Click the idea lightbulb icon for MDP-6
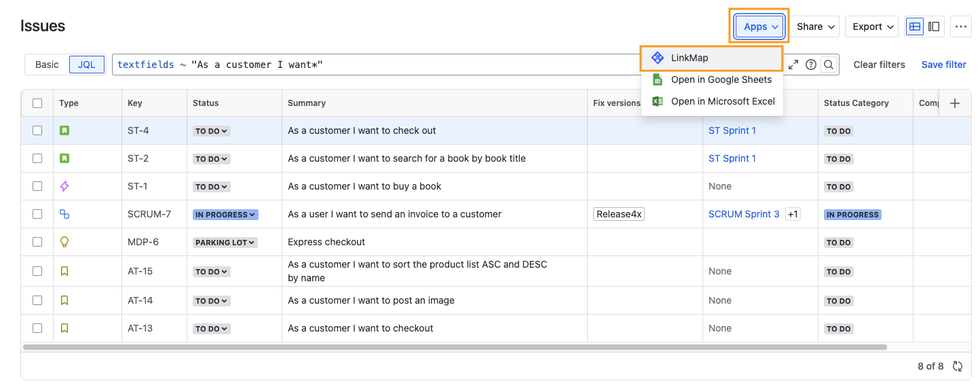 pyautogui.click(x=64, y=242)
